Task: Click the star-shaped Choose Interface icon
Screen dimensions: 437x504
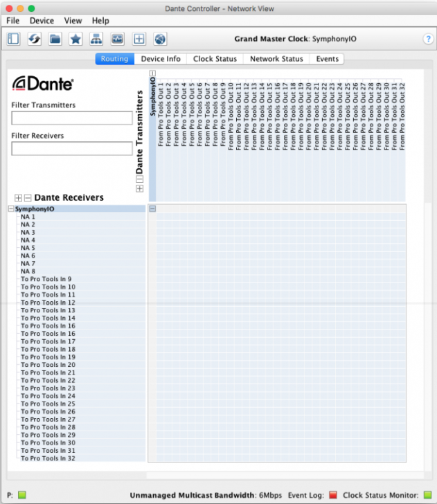Action: tap(75, 39)
